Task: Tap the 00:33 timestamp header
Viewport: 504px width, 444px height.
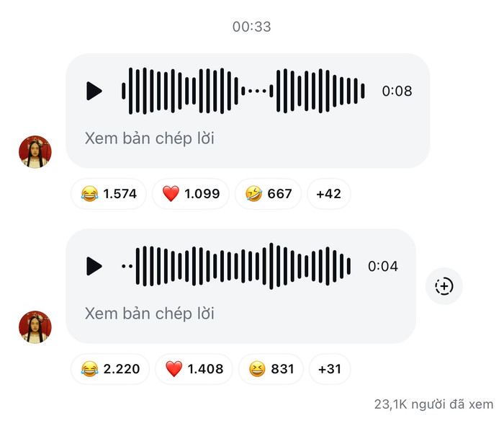Action: [252, 27]
